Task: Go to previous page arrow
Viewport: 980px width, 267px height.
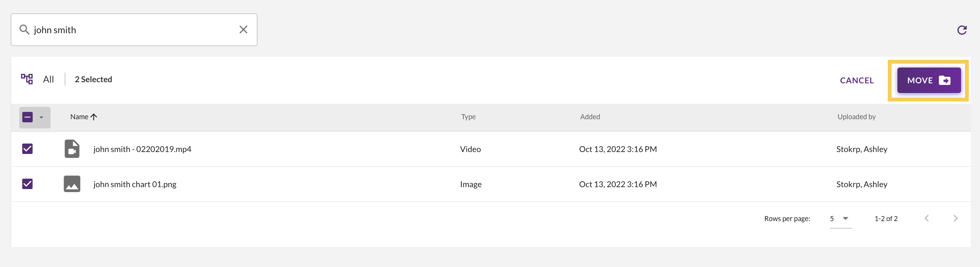Action: pyautogui.click(x=927, y=218)
